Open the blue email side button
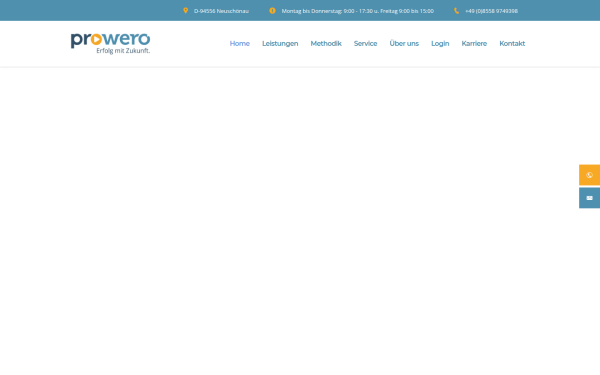The width and height of the screenshot is (600, 375). (589, 198)
